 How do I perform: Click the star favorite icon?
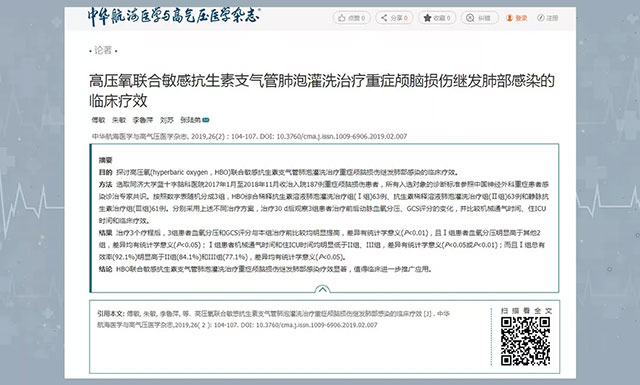(x=427, y=18)
